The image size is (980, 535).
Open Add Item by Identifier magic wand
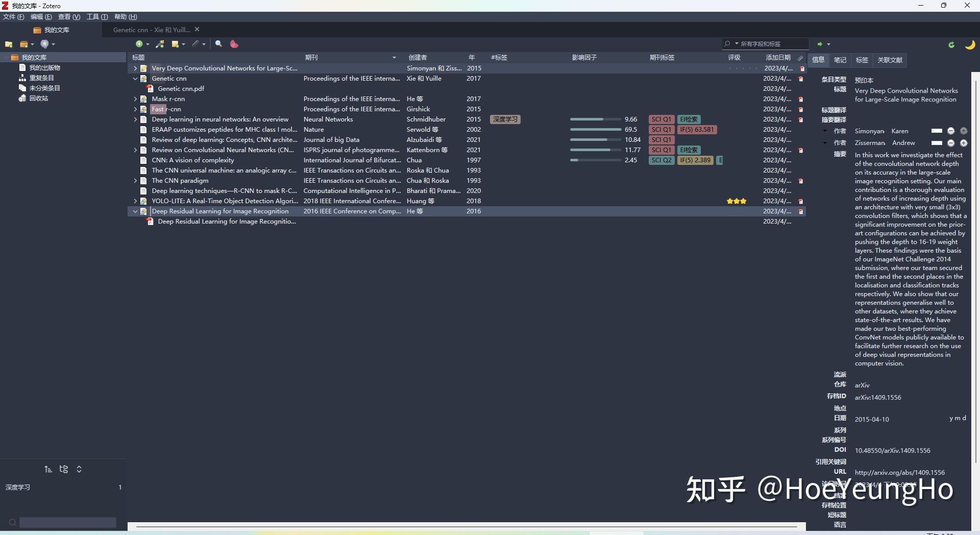pyautogui.click(x=160, y=44)
